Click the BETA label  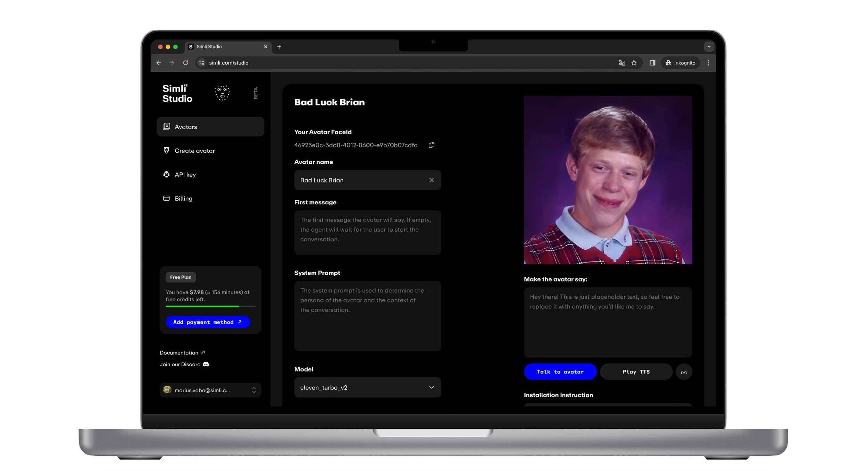pos(256,93)
